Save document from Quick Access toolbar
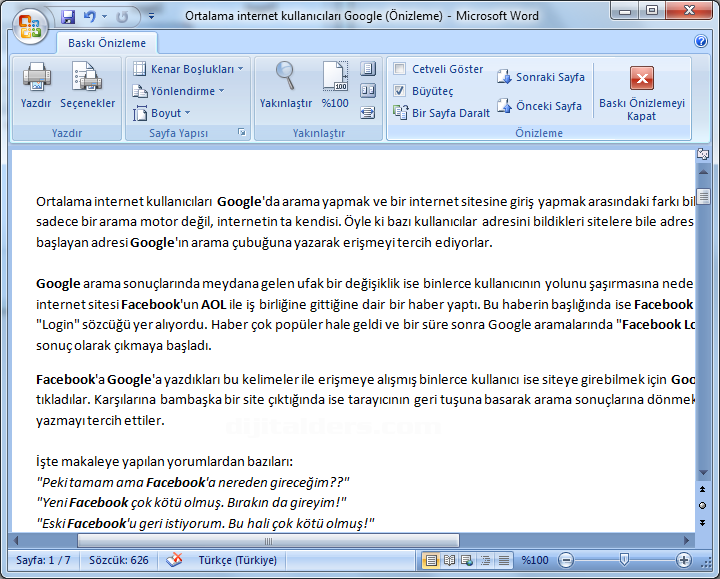The image size is (720, 579). pos(68,17)
